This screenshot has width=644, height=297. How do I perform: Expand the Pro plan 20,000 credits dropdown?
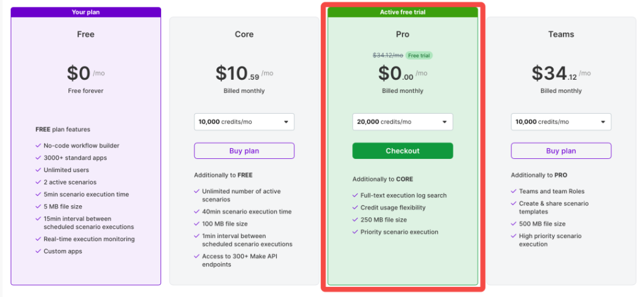[x=402, y=122]
